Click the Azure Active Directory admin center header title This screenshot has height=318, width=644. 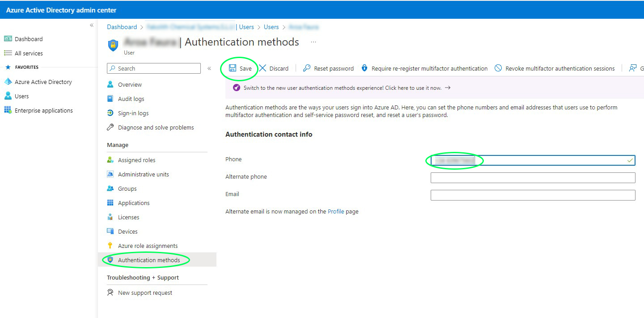[61, 10]
